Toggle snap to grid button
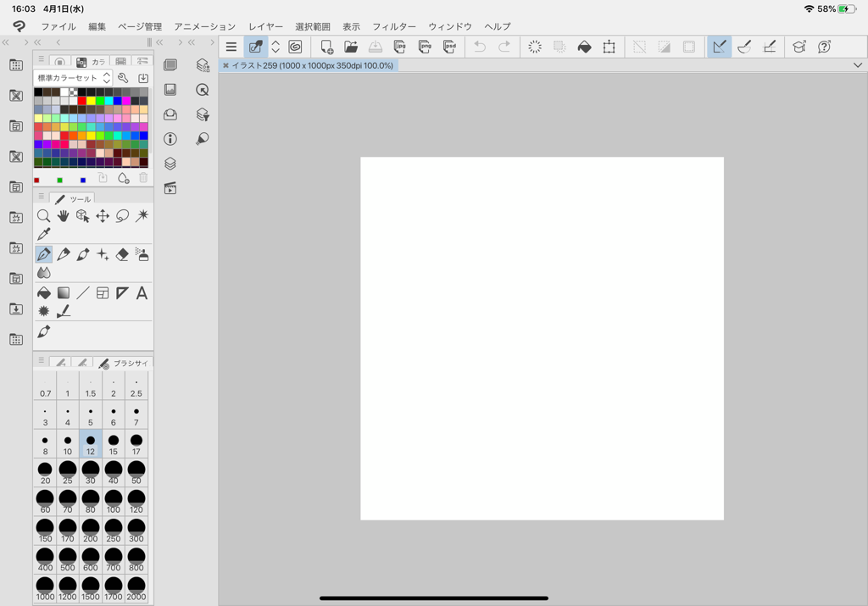The image size is (868, 606). click(770, 47)
